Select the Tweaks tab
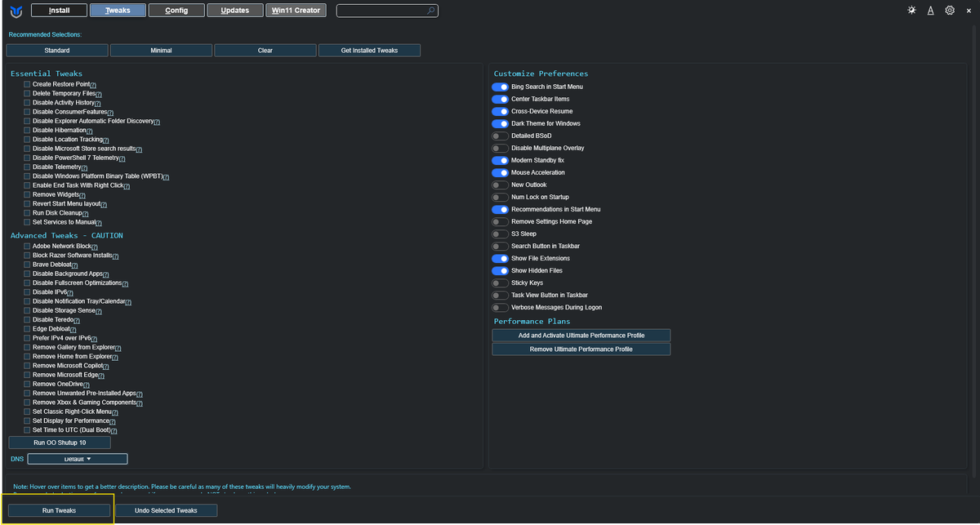The width and height of the screenshot is (980, 525). click(118, 11)
